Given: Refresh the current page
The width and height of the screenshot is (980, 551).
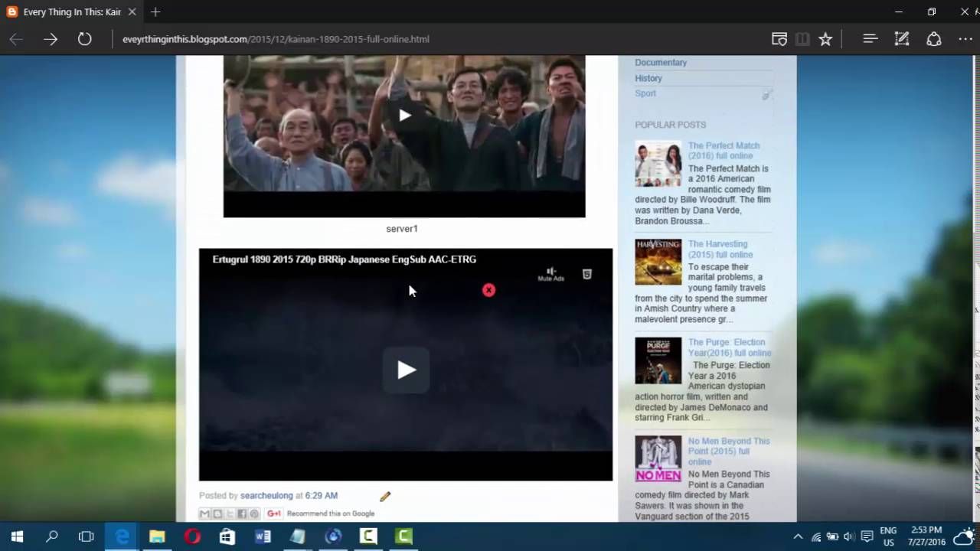Looking at the screenshot, I should 84,39.
